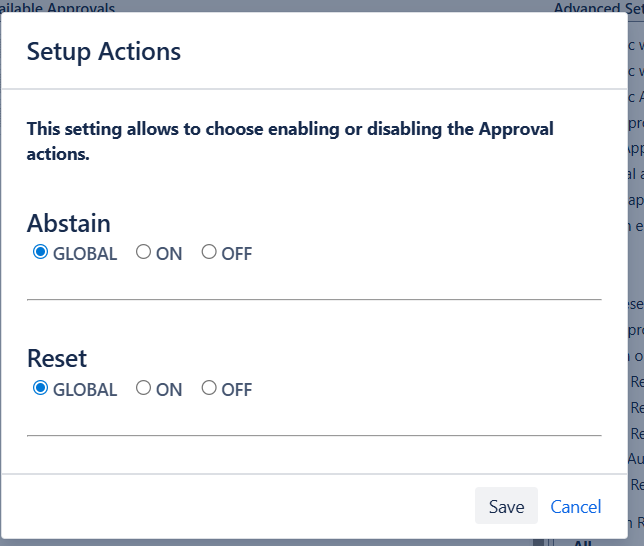
Task: Click the Abstain section heading
Action: (x=69, y=222)
